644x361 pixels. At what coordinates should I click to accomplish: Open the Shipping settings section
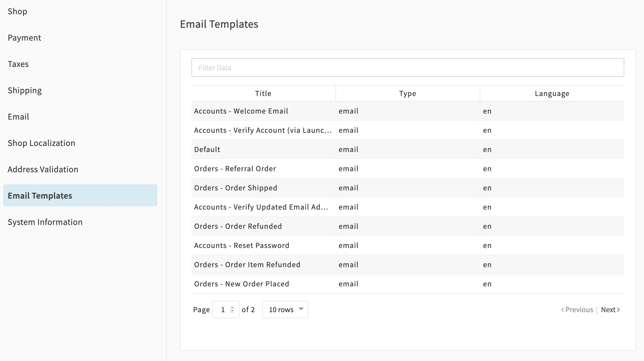coord(25,91)
